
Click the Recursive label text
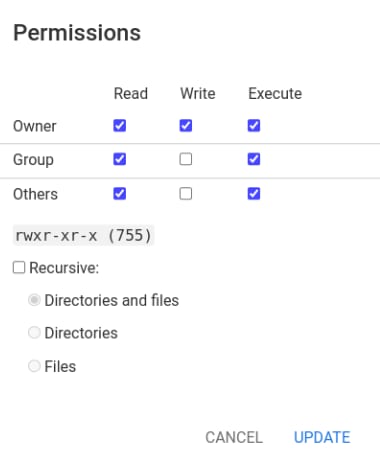(64, 268)
